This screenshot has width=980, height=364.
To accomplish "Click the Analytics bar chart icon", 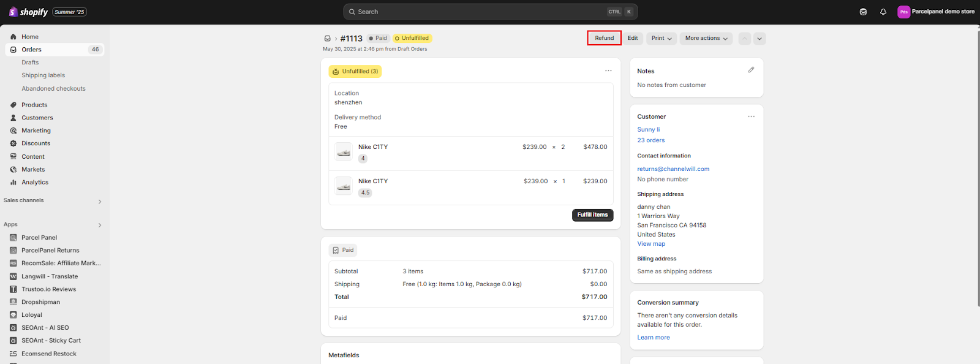I will pos(13,183).
